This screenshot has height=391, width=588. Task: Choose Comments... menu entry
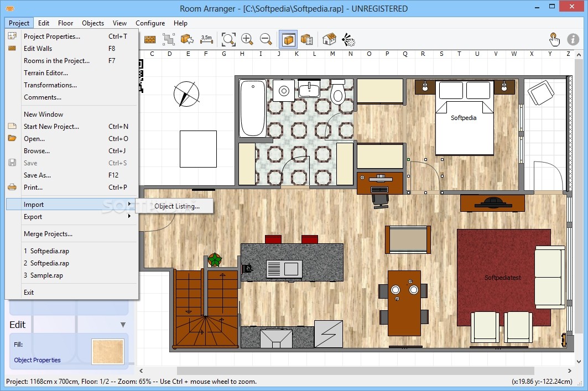72,97
